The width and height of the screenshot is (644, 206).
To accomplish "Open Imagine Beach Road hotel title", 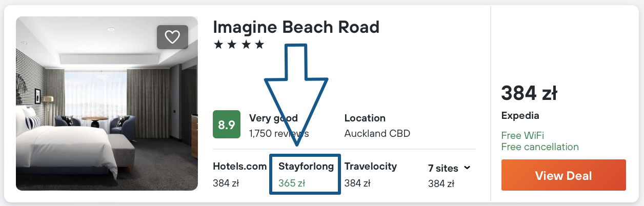I will pyautogui.click(x=296, y=26).
